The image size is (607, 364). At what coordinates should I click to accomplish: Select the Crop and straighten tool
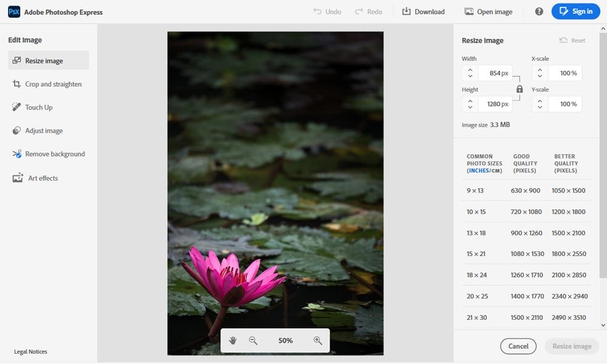53,84
